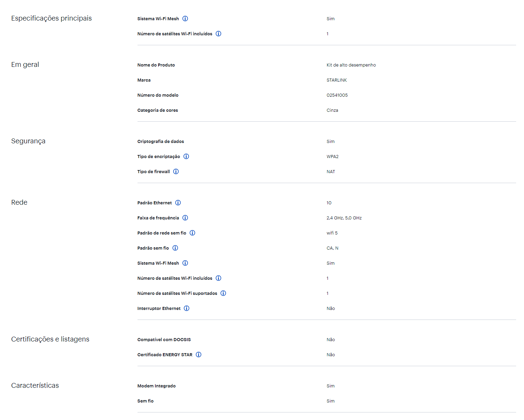Select the STARLINK brand value

[x=336, y=80]
